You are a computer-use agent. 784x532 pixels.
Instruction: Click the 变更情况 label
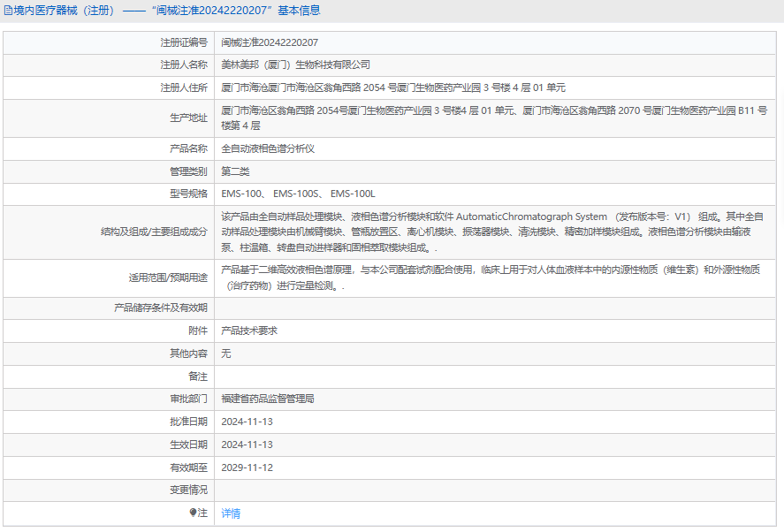[x=188, y=490]
